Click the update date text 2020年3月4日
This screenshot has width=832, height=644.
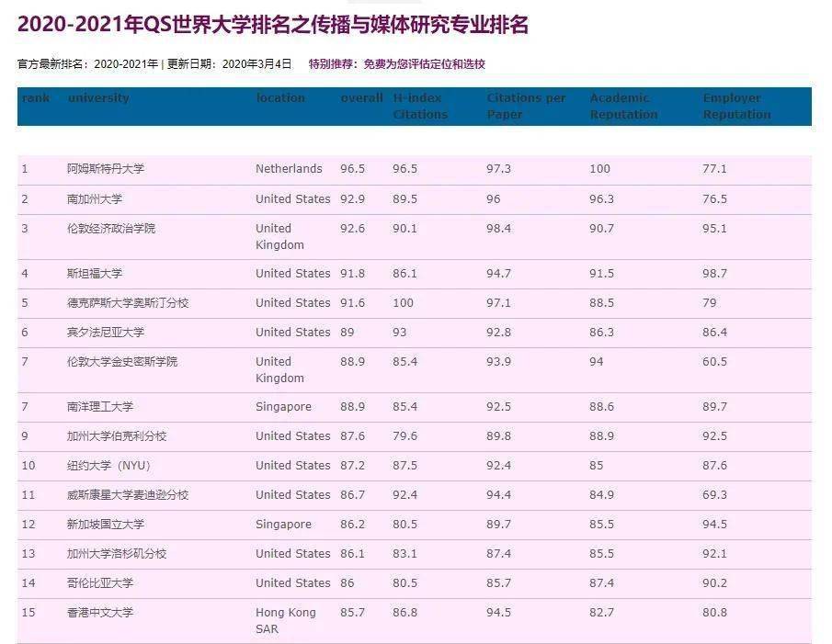pyautogui.click(x=257, y=64)
